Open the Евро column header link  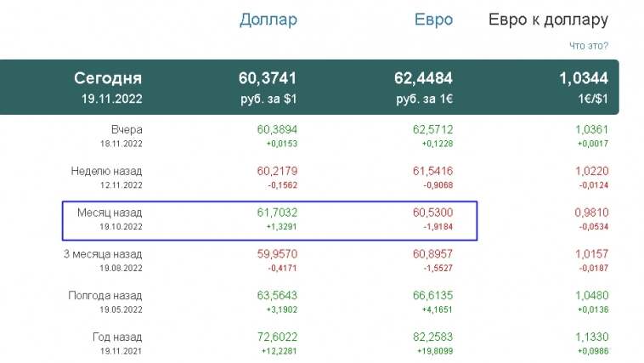tap(433, 20)
